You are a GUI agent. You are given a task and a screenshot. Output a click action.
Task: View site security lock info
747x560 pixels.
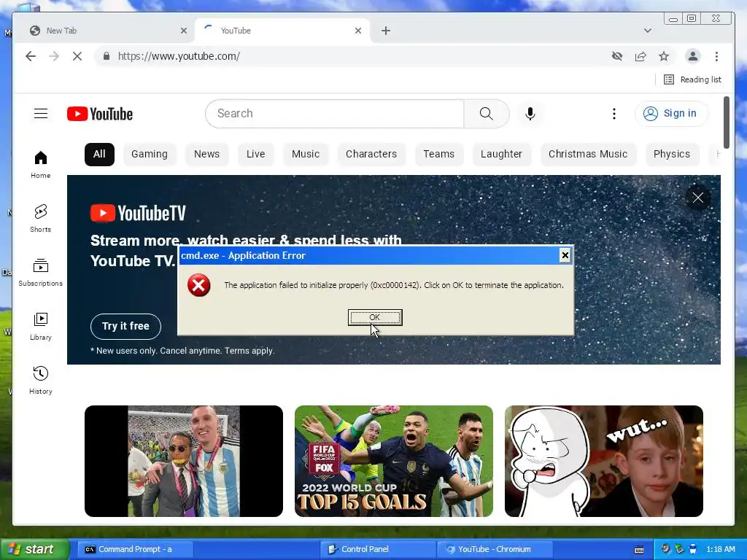(x=107, y=56)
